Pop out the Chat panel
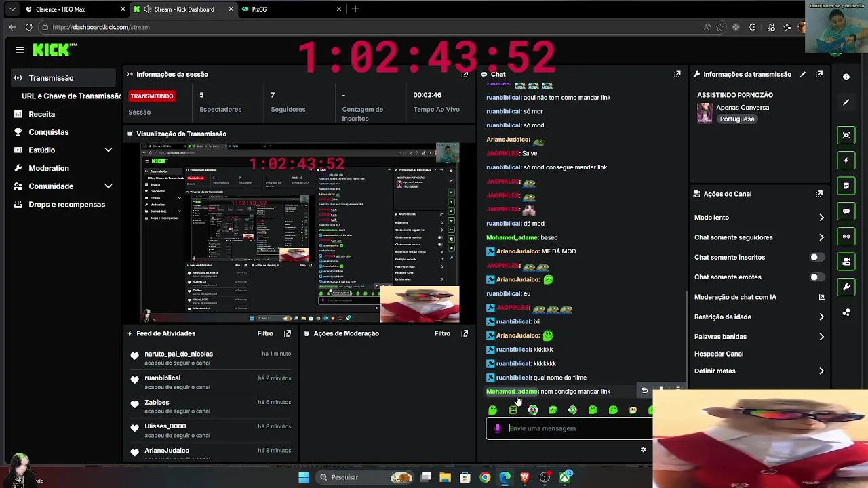 (677, 74)
